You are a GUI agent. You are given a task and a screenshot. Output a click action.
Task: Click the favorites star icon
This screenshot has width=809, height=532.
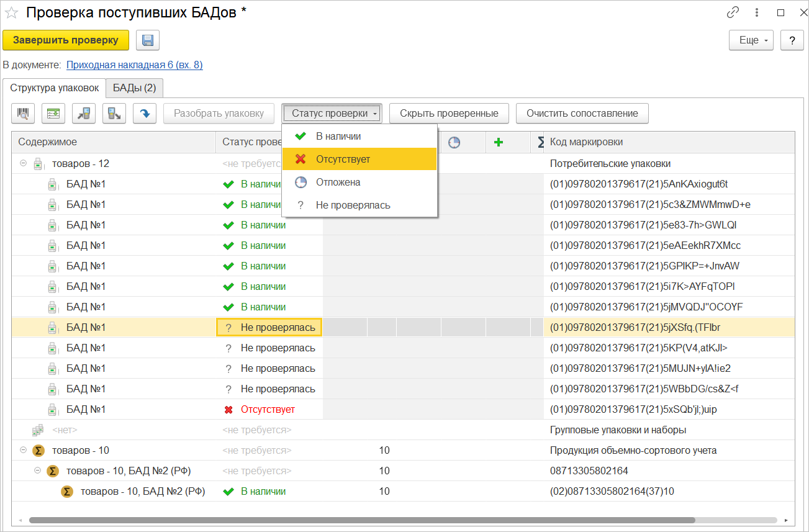coord(12,12)
